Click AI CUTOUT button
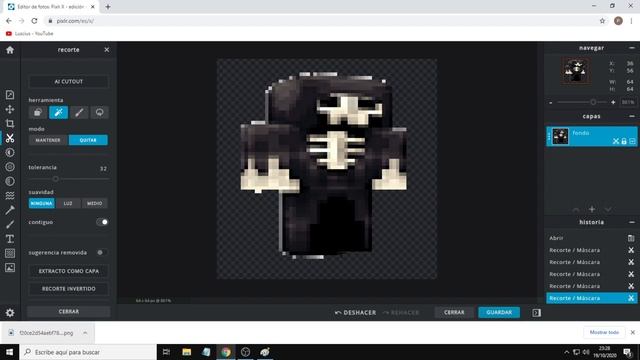The width and height of the screenshot is (640, 360). coord(69,82)
